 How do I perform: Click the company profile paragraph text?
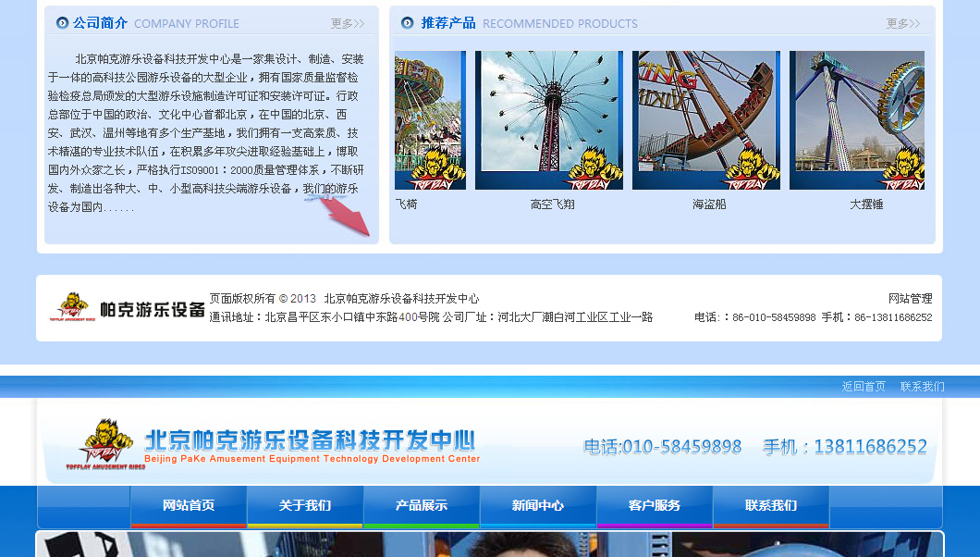click(x=205, y=132)
